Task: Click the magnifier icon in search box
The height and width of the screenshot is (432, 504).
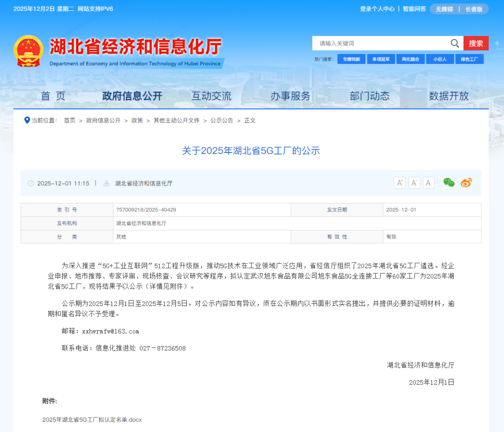Action: coord(455,43)
